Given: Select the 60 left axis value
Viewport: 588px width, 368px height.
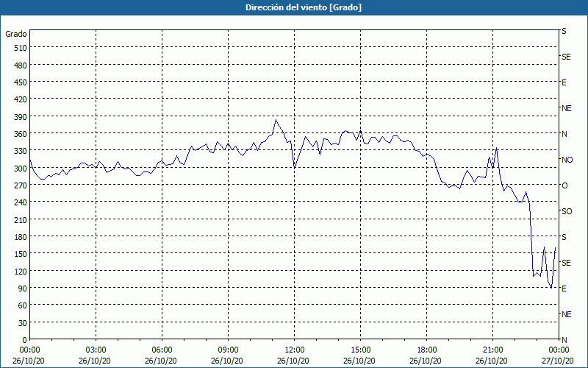Looking at the screenshot, I should pyautogui.click(x=23, y=305).
